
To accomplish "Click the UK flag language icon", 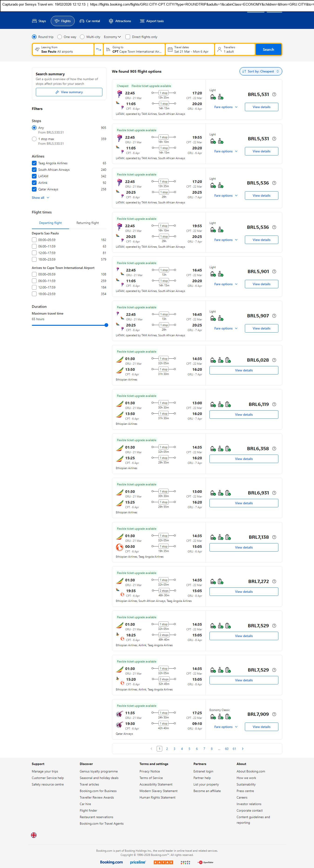I will pyautogui.click(x=34, y=835).
